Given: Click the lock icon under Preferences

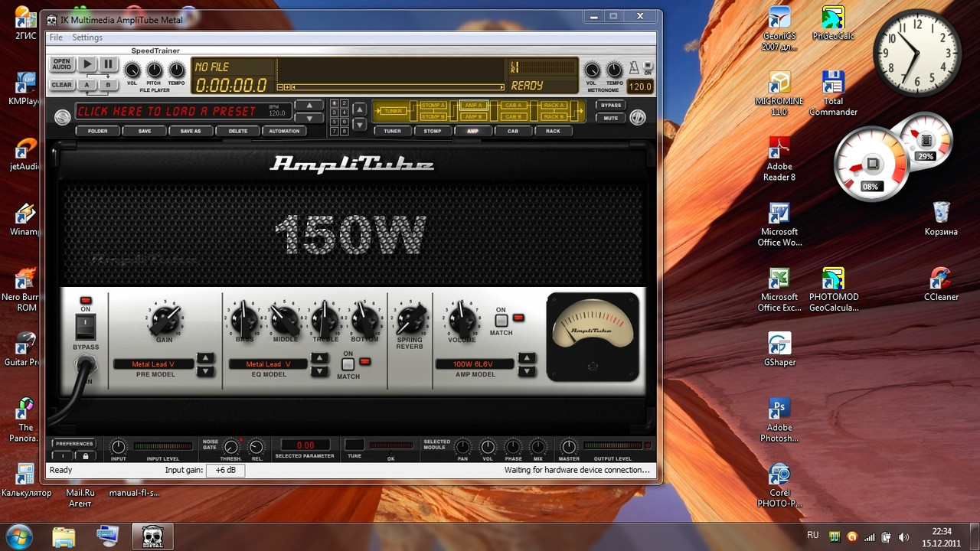Looking at the screenshot, I should pyautogui.click(x=85, y=456).
